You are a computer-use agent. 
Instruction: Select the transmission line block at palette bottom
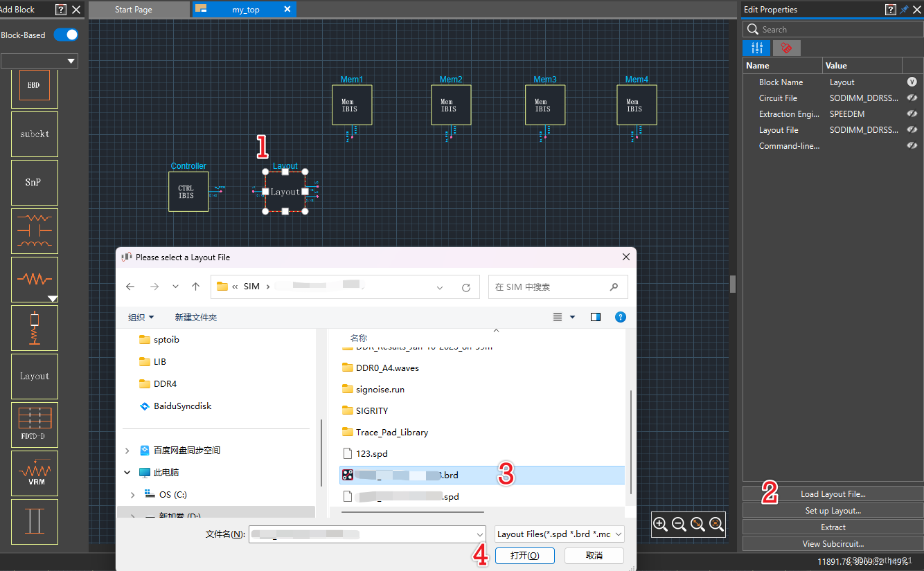34,521
